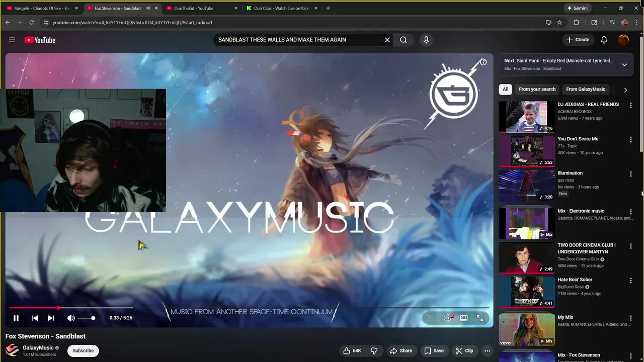This screenshot has width=644, height=362.
Task: Mute the player volume speaker icon
Action: pyautogui.click(x=71, y=318)
